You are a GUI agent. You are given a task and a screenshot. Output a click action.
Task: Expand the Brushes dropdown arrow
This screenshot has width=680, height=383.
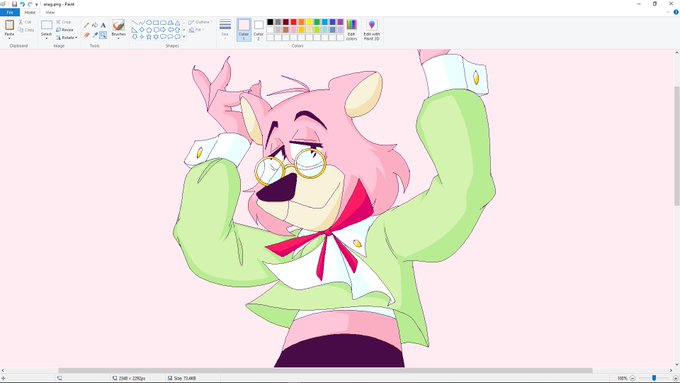(x=118, y=39)
